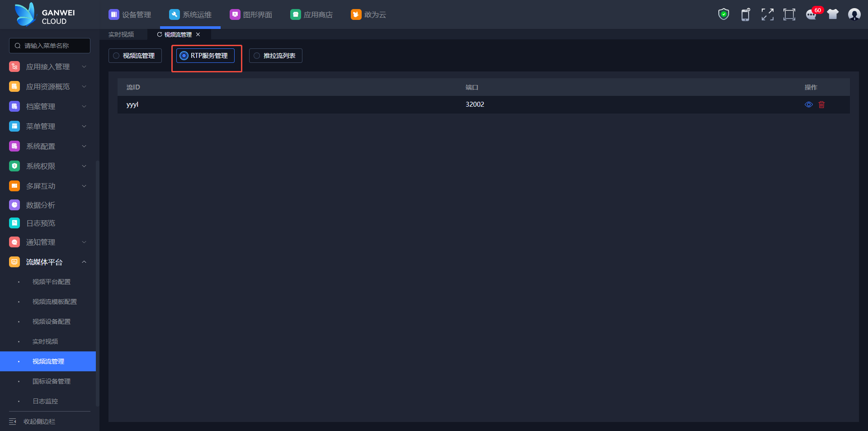
Task: Delete the yyyl stream row
Action: pyautogui.click(x=821, y=104)
